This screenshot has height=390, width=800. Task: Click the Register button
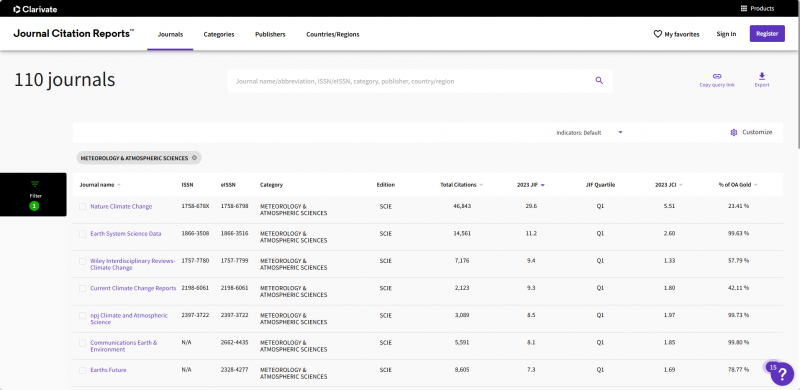click(x=767, y=34)
